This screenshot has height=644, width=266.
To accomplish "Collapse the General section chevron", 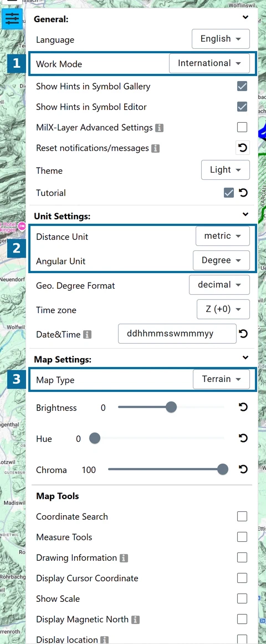I will (245, 17).
